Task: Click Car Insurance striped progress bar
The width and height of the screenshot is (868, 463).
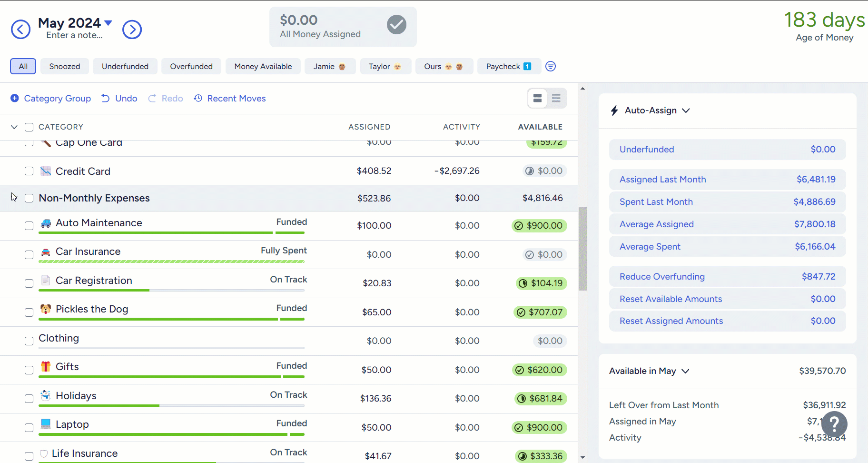Action: coord(171,262)
